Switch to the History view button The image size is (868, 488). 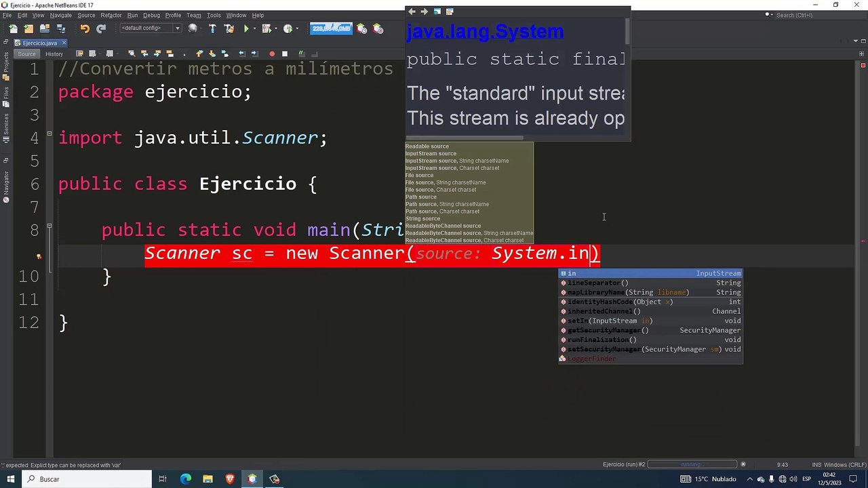pyautogui.click(x=54, y=54)
